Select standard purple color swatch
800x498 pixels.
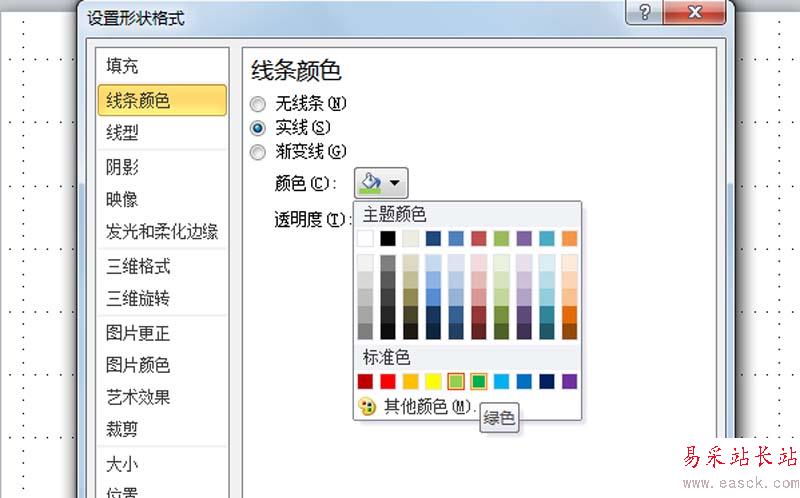click(569, 381)
